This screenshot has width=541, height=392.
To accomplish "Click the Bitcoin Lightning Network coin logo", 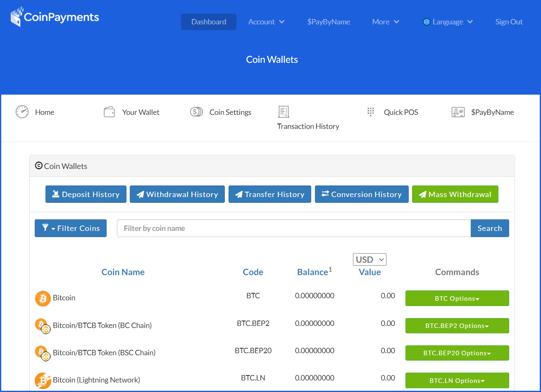I will (43, 380).
